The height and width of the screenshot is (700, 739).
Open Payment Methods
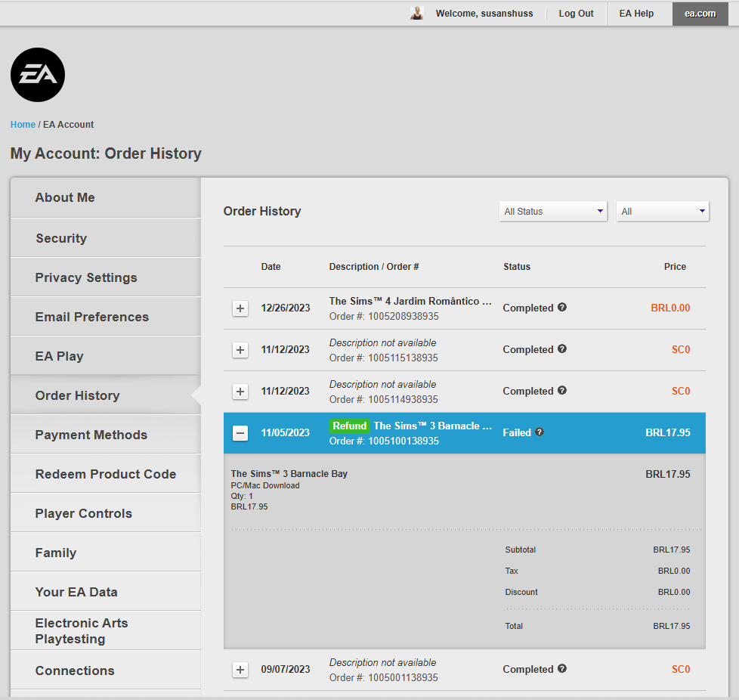click(106, 435)
